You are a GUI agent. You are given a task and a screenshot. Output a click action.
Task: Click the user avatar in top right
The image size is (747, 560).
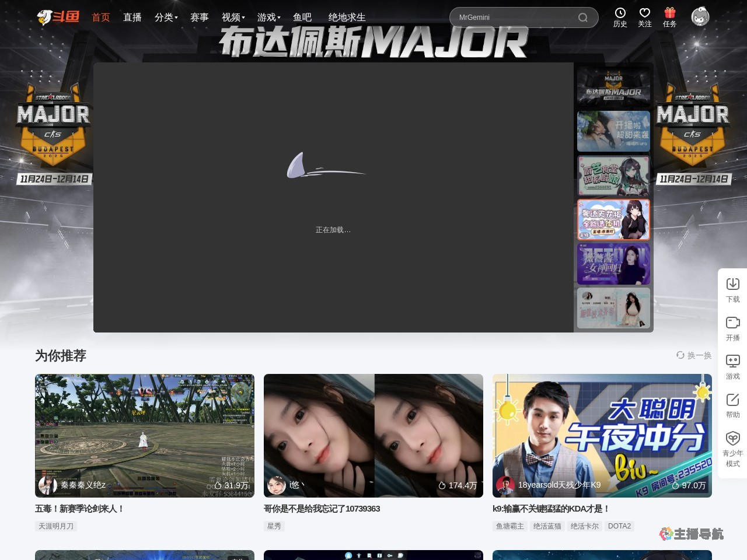coord(700,17)
